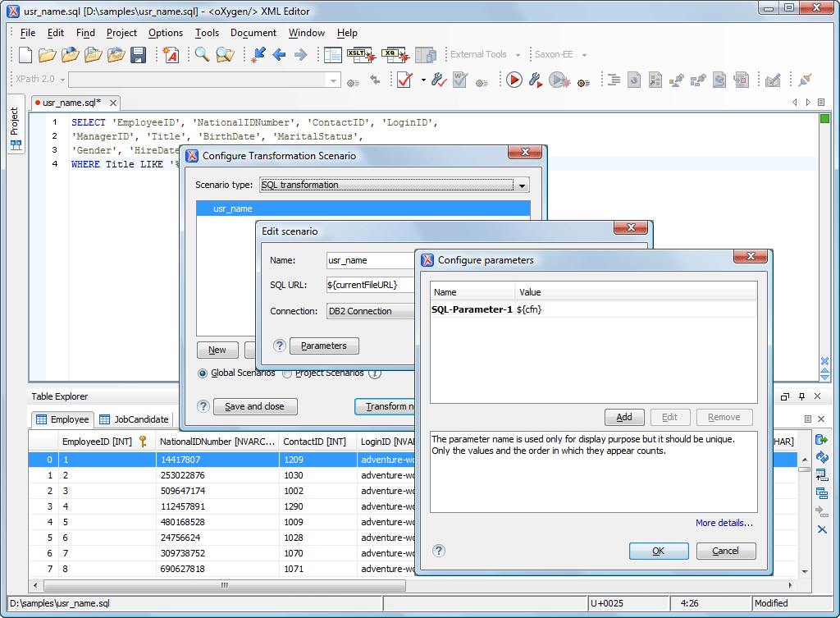Viewport: 840px width, 618px height.
Task: Expand the XPath expression history dropdown
Action: pyautogui.click(x=333, y=80)
